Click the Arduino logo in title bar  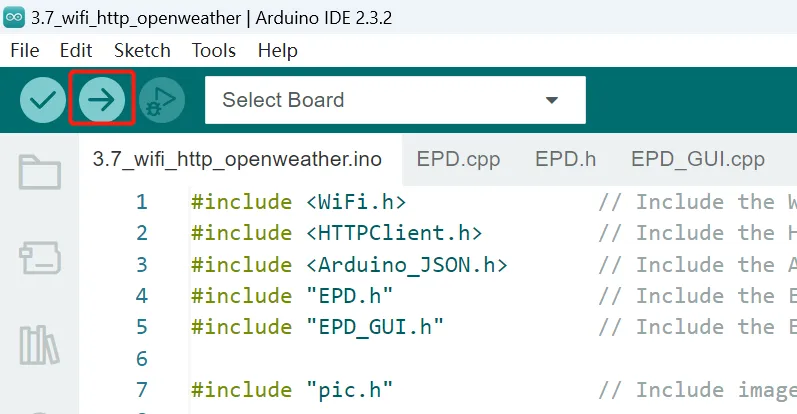(14, 18)
